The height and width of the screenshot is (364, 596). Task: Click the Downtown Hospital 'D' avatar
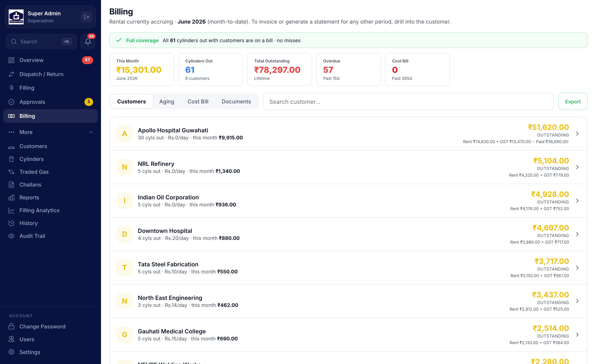(x=125, y=234)
